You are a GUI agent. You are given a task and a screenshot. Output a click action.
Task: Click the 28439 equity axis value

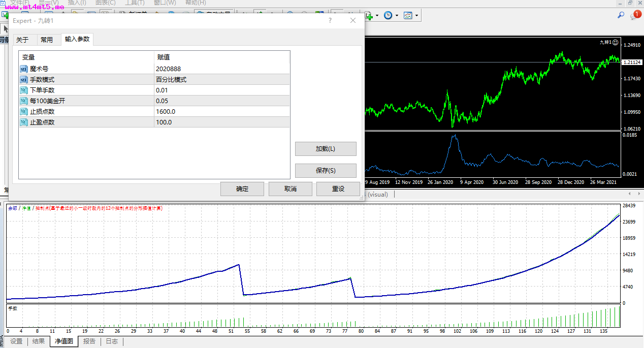(x=630, y=206)
